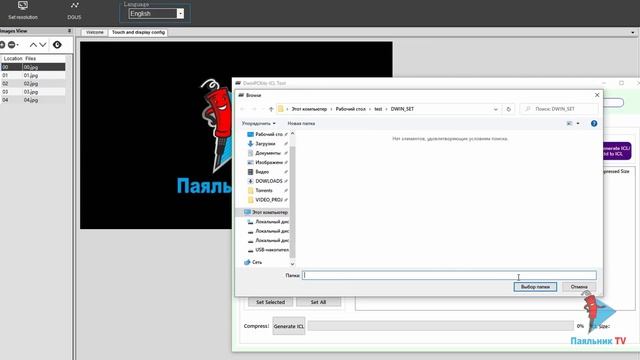Viewport: 640px width, 360px height.
Task: Select Рабочий стол in address breadcrumb
Action: click(351, 109)
